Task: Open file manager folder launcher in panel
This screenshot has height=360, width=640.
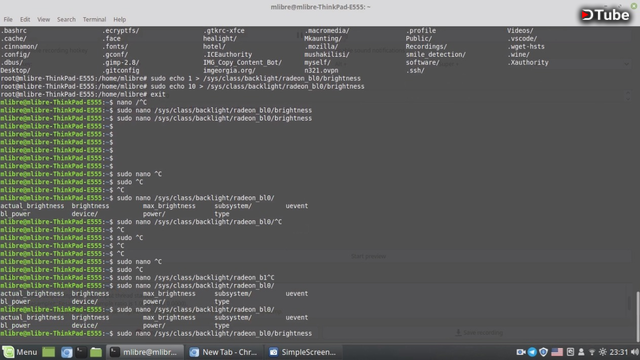Action: coord(96,352)
